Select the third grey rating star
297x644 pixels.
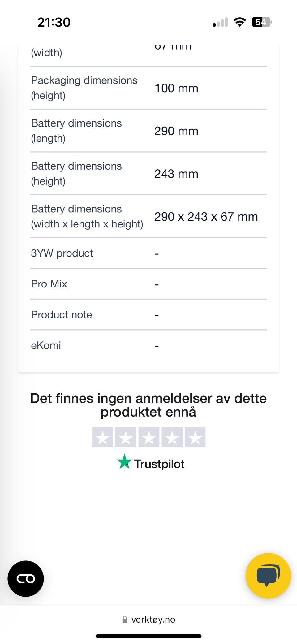[x=149, y=437]
